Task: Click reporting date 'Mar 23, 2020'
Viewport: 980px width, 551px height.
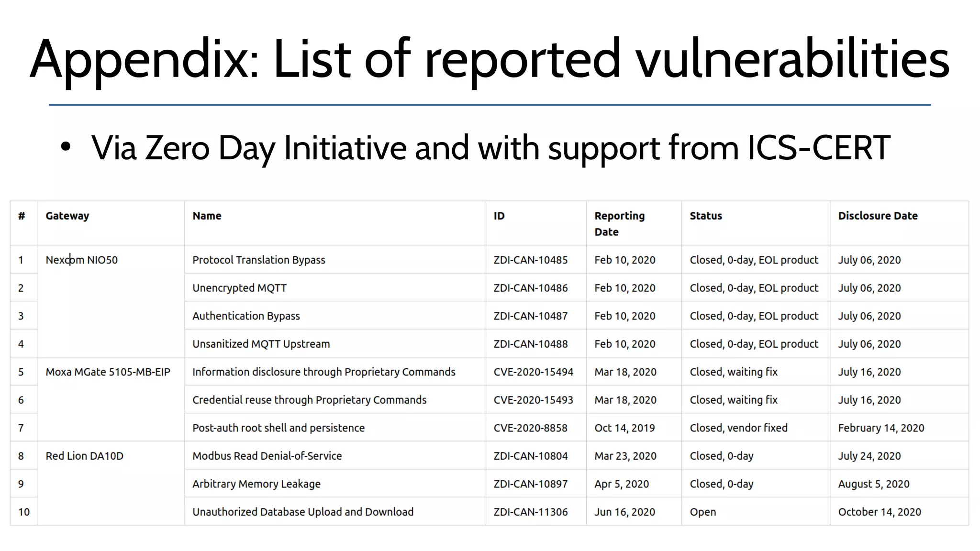Action: click(625, 456)
